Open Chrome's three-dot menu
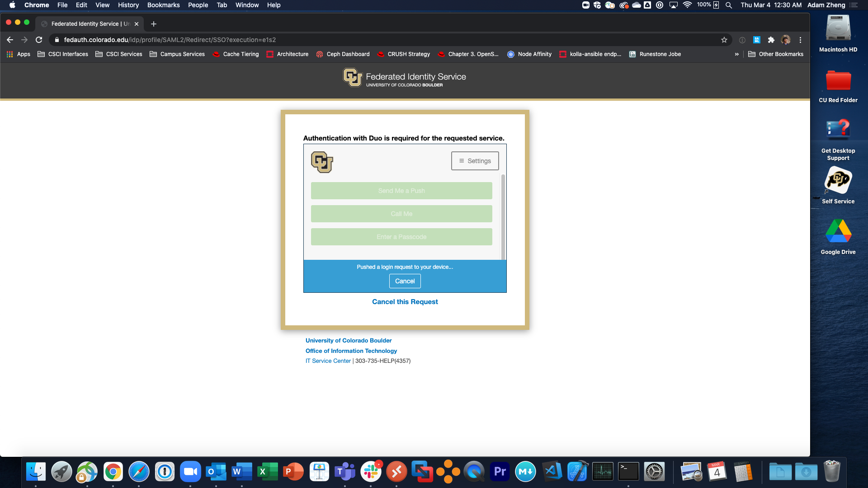Viewport: 868px width, 488px height. 800,40
